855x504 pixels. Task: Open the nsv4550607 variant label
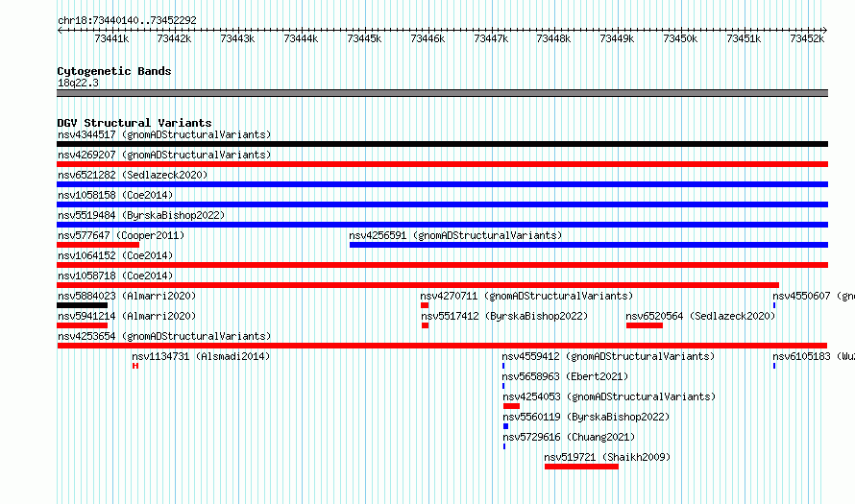coord(814,296)
